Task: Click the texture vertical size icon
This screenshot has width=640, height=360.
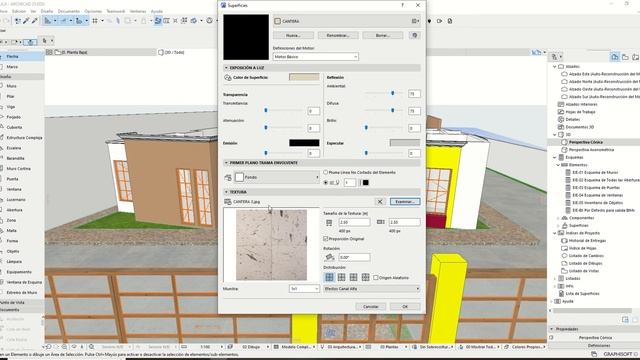Action: coord(380,222)
